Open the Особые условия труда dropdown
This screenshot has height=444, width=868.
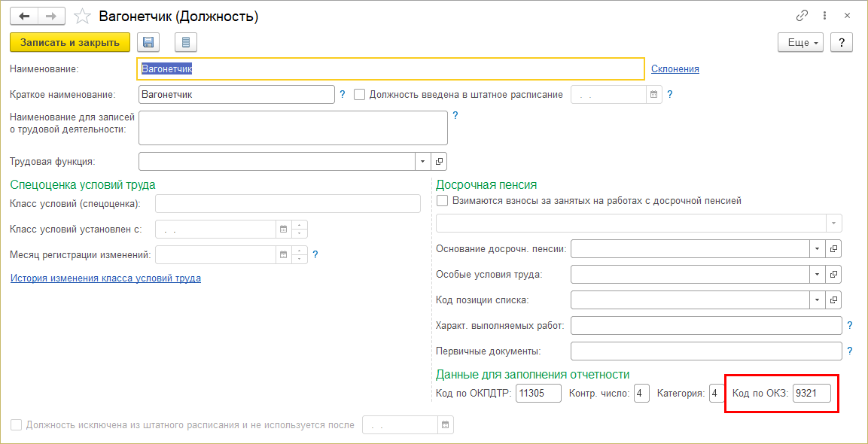[x=817, y=274]
